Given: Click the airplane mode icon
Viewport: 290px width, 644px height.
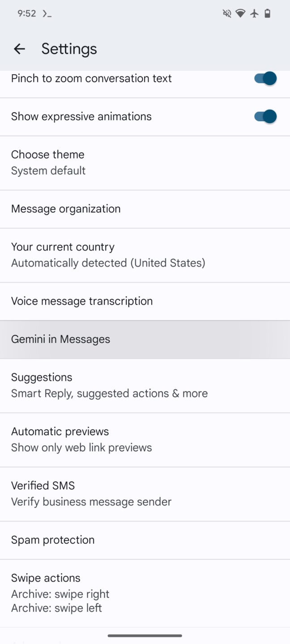Looking at the screenshot, I should click(x=254, y=13).
